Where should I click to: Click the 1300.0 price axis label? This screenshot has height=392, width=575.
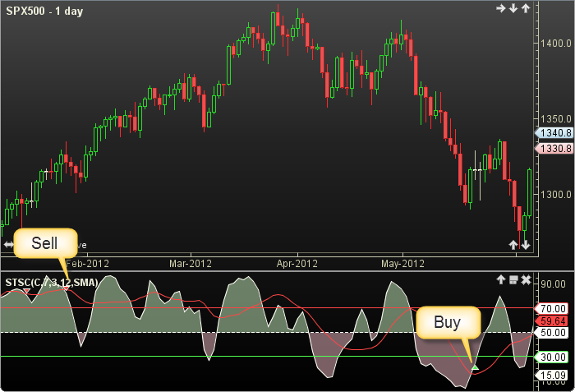[556, 195]
